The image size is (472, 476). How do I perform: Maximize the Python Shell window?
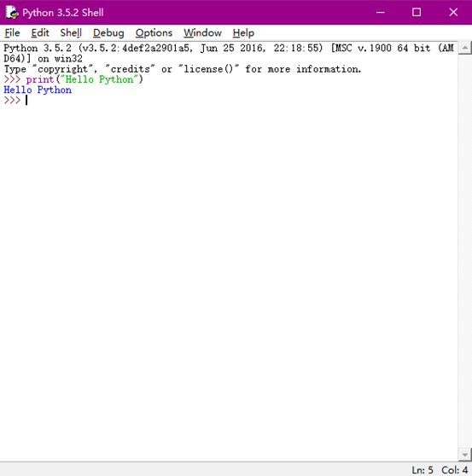pyautogui.click(x=417, y=13)
